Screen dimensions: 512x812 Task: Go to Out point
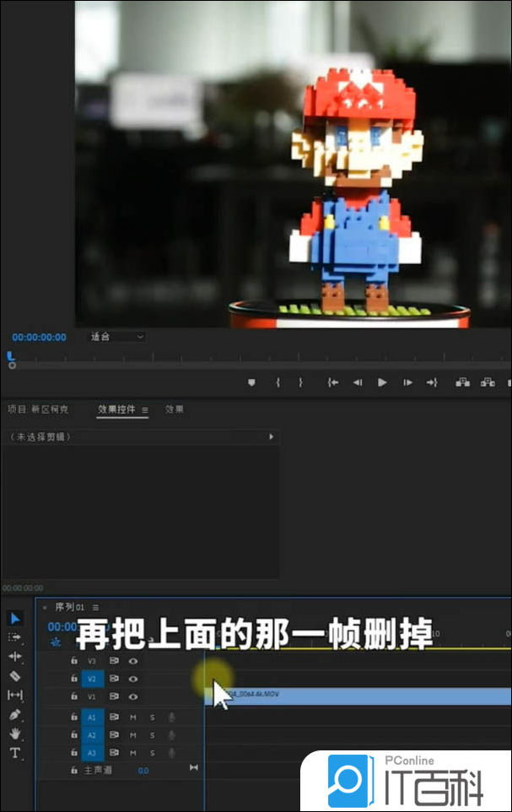432,382
